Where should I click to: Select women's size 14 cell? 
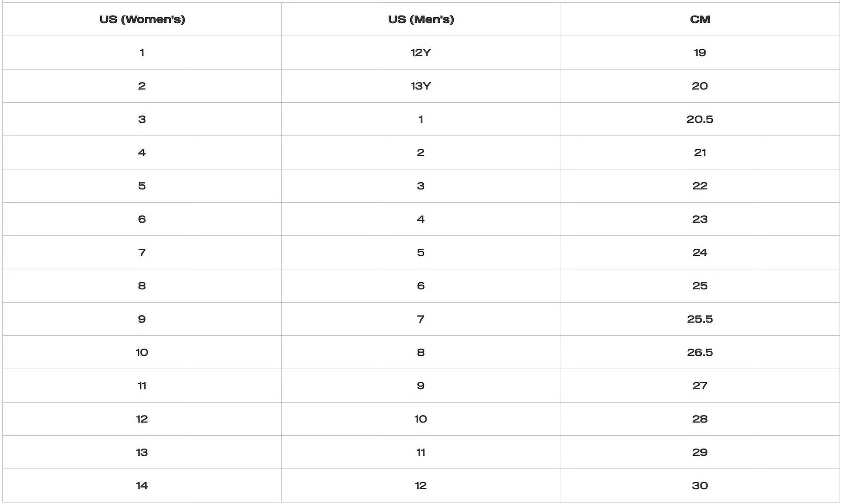pyautogui.click(x=142, y=485)
